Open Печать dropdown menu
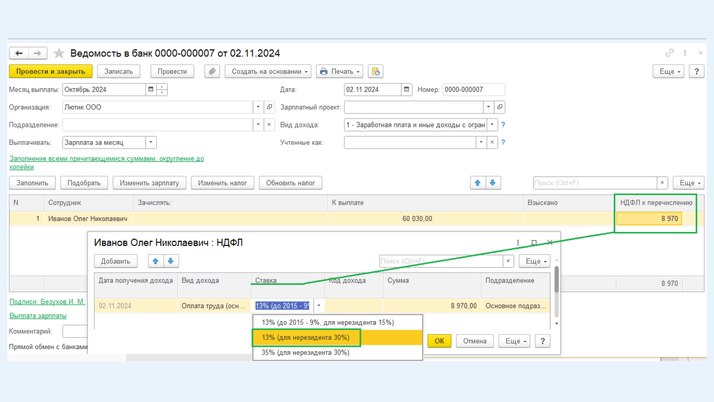The height and width of the screenshot is (402, 714). click(339, 72)
